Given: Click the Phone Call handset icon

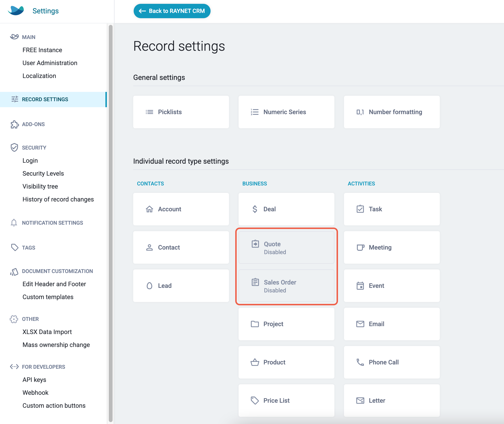Looking at the screenshot, I should [x=360, y=362].
